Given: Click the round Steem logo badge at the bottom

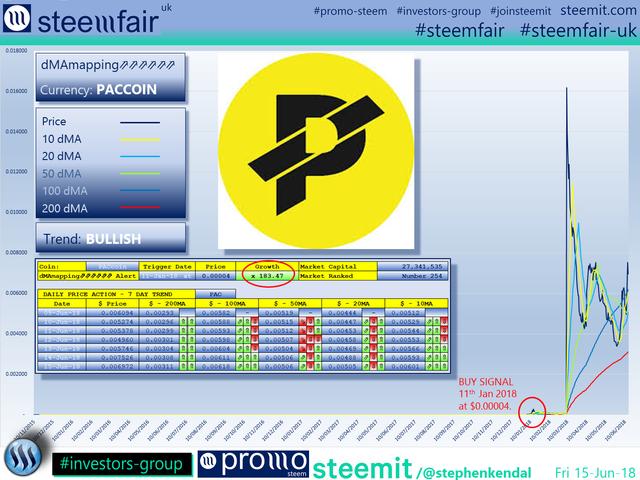Looking at the screenshot, I should click(22, 456).
